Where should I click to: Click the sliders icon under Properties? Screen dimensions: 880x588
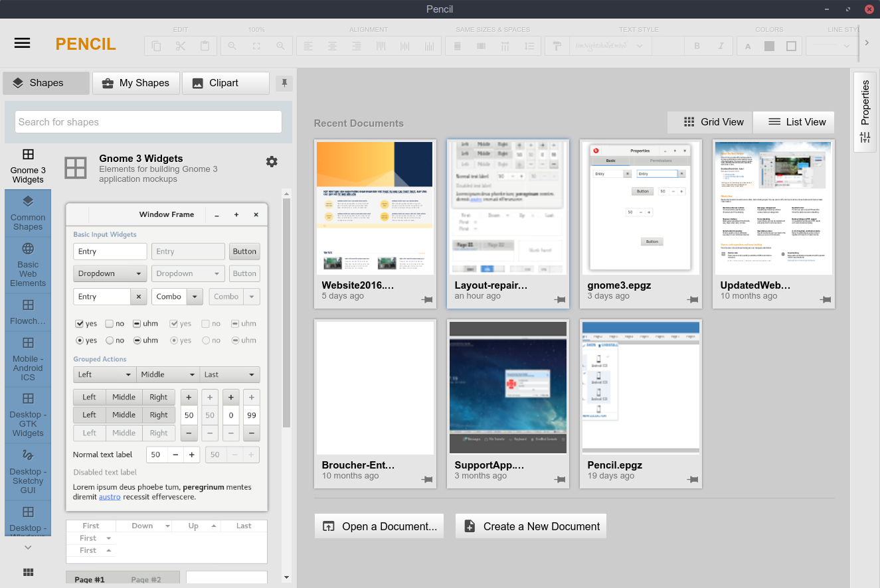coord(865,137)
